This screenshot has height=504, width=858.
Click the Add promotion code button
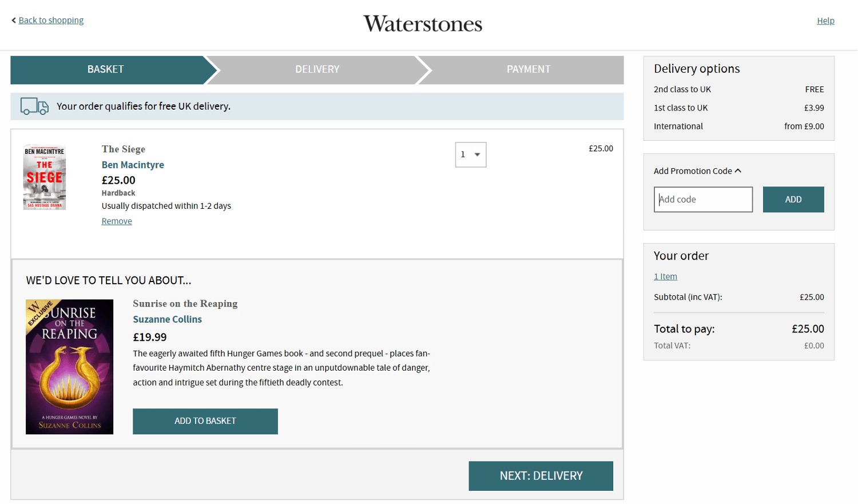pos(793,199)
